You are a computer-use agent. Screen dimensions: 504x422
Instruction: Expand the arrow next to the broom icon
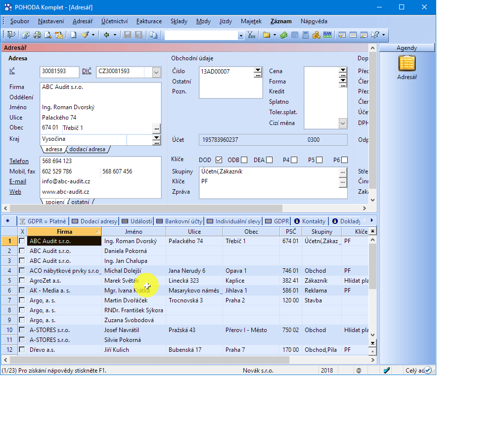coord(93,35)
